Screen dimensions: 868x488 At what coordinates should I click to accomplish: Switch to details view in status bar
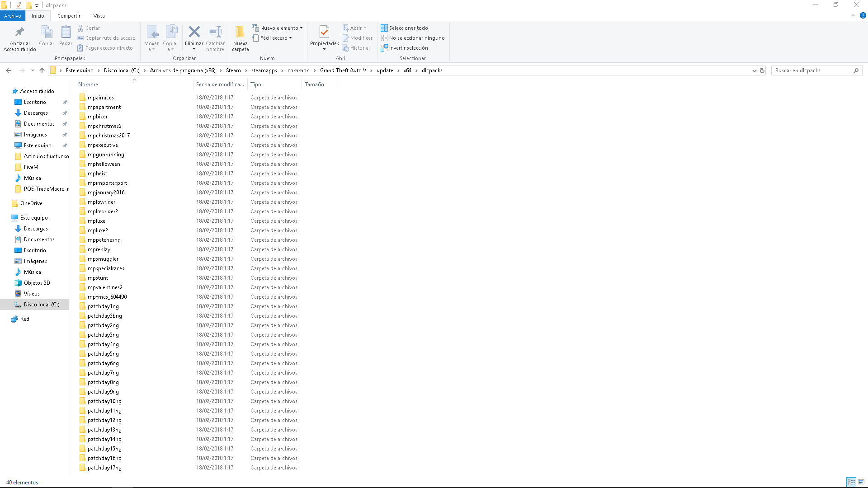[851, 482]
